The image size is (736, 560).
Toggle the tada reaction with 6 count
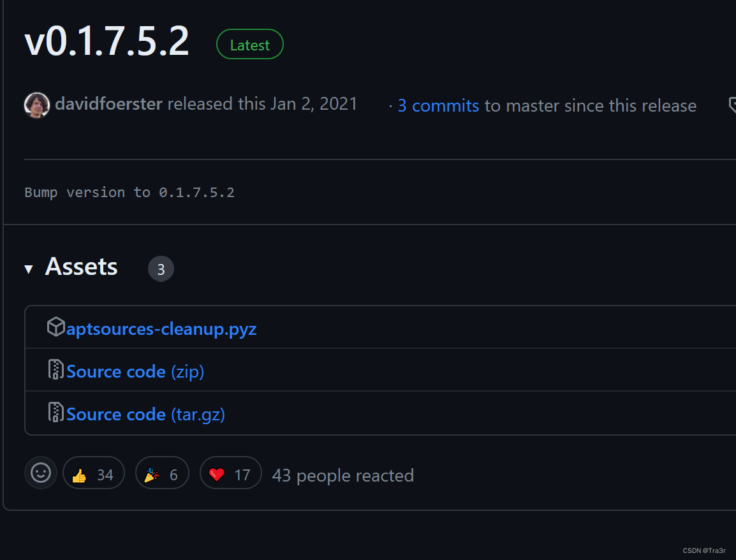click(x=162, y=473)
